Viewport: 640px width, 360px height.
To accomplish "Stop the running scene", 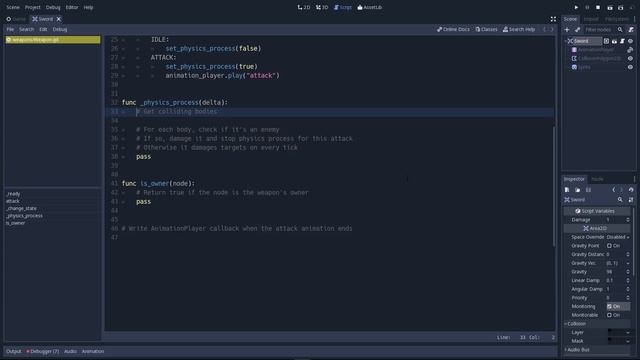I will (x=598, y=7).
